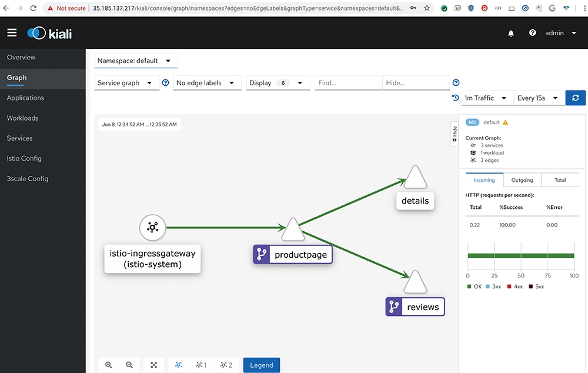This screenshot has height=373, width=588.
Task: Click the istio-ingressgateway label
Action: pyautogui.click(x=153, y=259)
